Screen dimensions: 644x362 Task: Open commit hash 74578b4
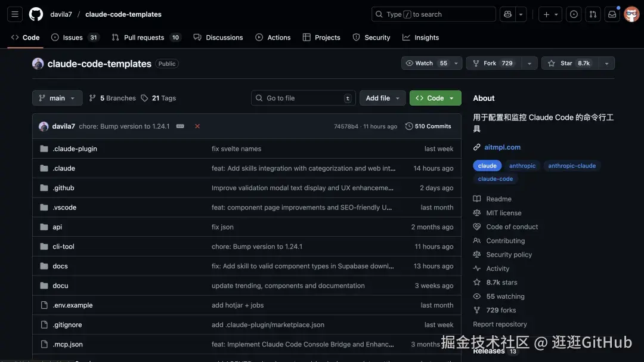click(346, 126)
